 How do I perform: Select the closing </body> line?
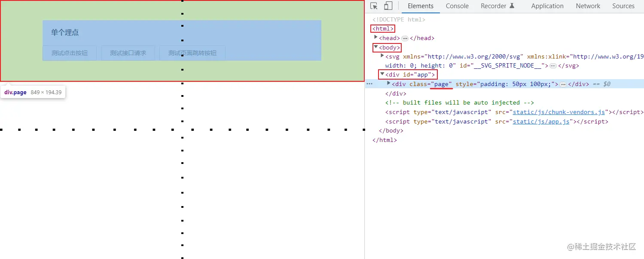391,130
